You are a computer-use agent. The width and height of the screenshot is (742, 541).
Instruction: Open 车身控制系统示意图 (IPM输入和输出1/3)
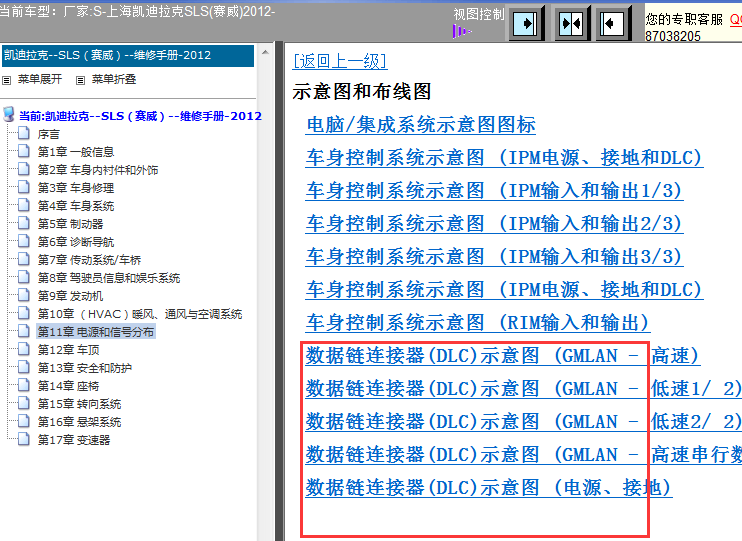[495, 191]
